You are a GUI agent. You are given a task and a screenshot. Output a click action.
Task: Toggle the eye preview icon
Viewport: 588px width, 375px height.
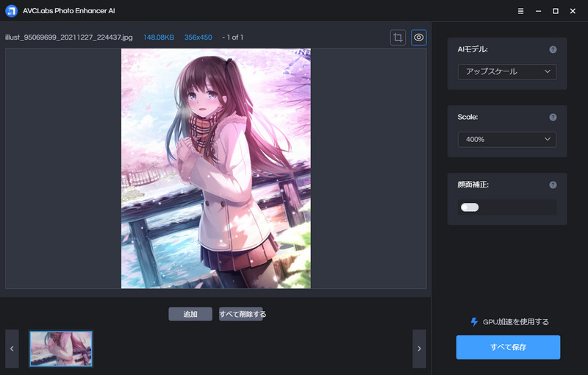(418, 37)
